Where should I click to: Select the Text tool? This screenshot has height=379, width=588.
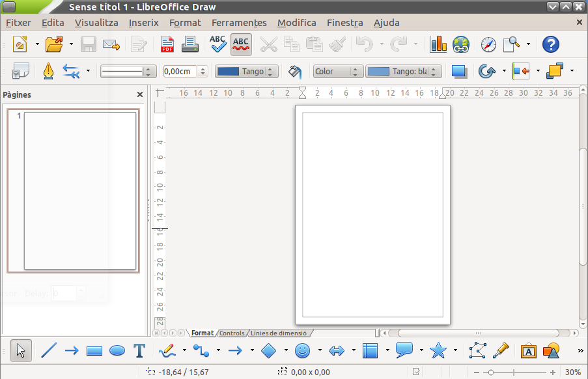(139, 351)
